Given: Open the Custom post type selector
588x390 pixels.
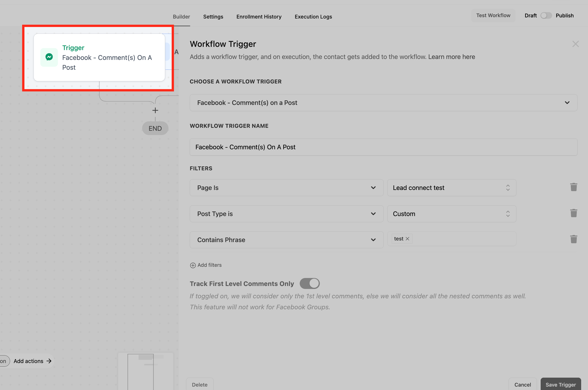Looking at the screenshot, I should (x=452, y=214).
